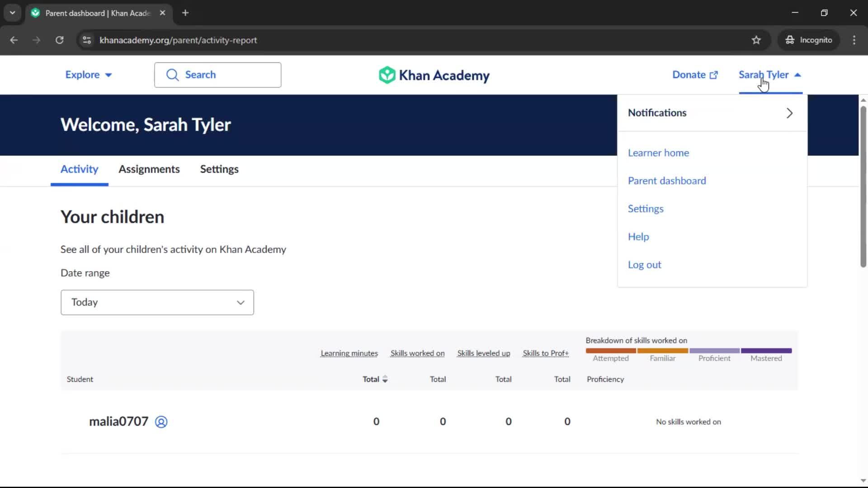Viewport: 868px width, 488px height.
Task: Open the Settings tab below the banner
Action: pos(219,169)
